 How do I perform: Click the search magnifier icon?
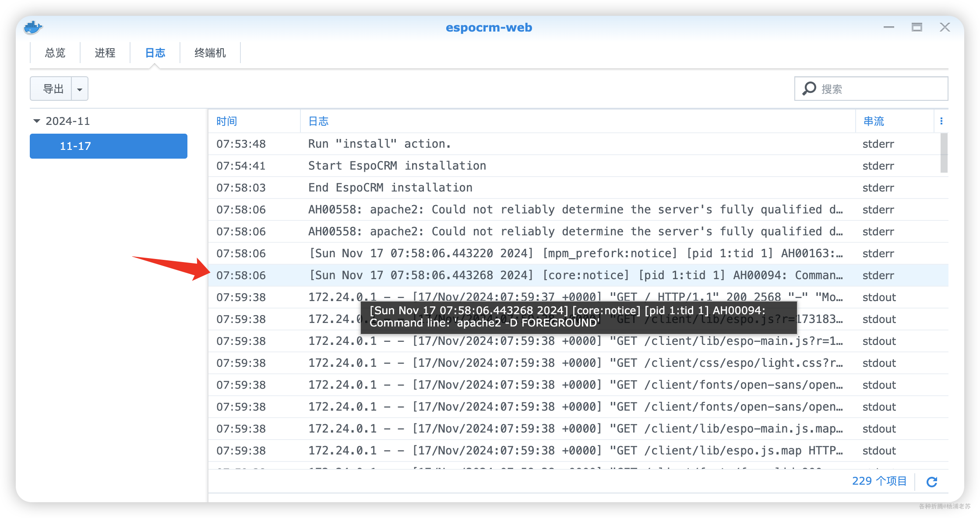[x=809, y=89]
